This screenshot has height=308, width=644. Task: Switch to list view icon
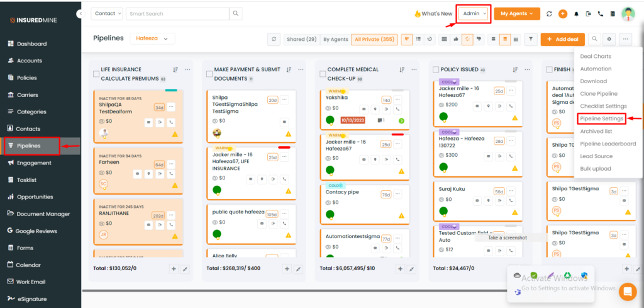418,39
